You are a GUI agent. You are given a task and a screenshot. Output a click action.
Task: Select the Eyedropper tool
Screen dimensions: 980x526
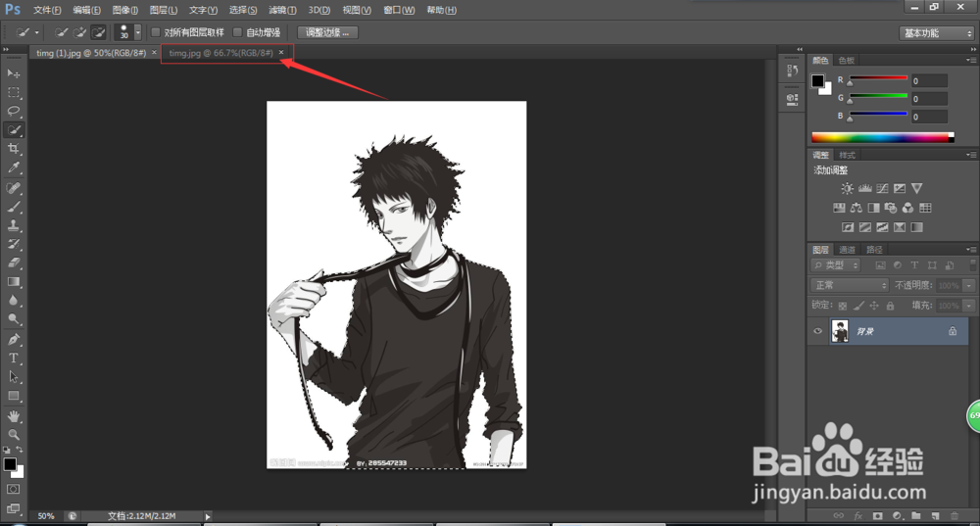tap(13, 167)
